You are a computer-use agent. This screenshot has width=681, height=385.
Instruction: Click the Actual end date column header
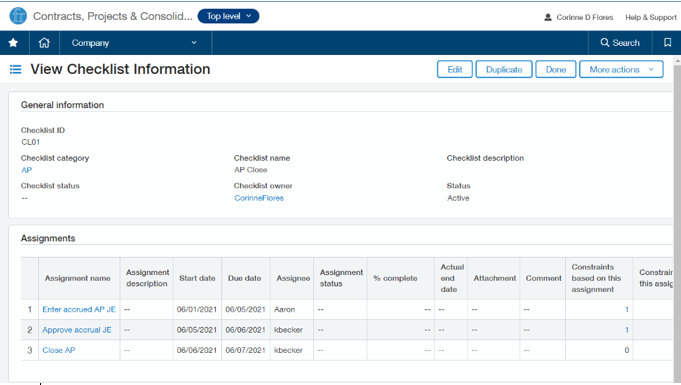coord(452,278)
